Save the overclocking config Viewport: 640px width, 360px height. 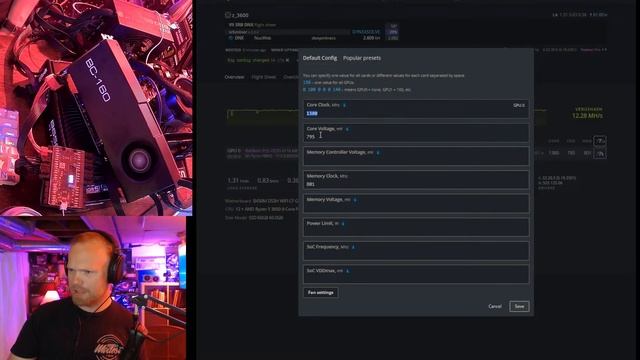(519, 306)
